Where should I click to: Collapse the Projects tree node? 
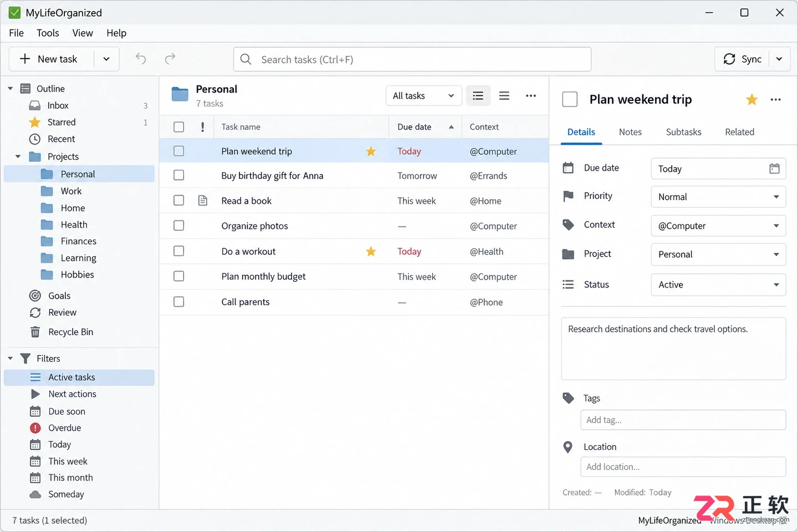(18, 157)
